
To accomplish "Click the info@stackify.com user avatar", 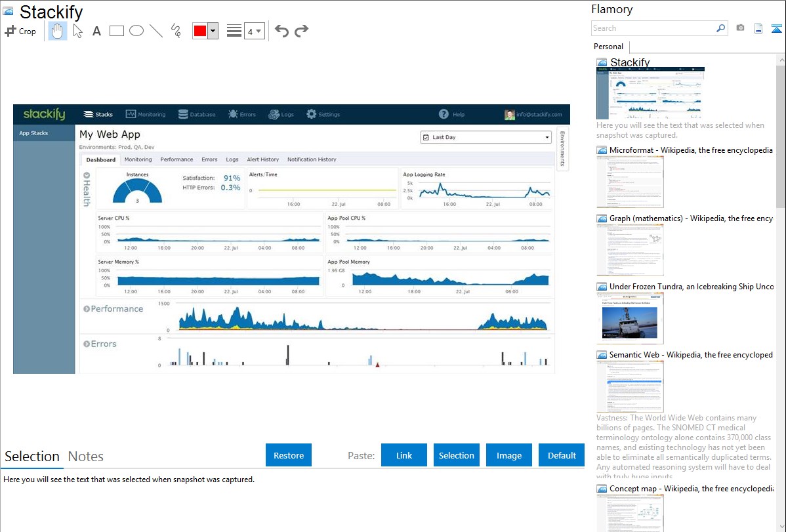I will coord(509,115).
